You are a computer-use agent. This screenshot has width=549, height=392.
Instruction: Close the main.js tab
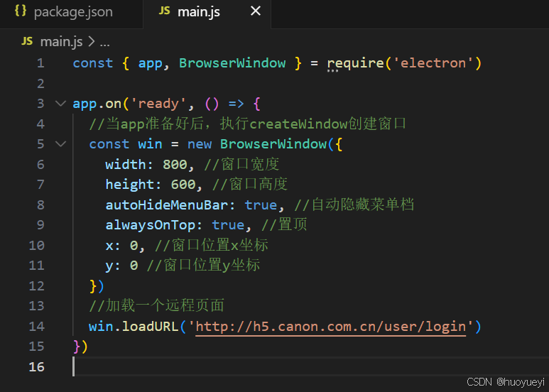256,11
